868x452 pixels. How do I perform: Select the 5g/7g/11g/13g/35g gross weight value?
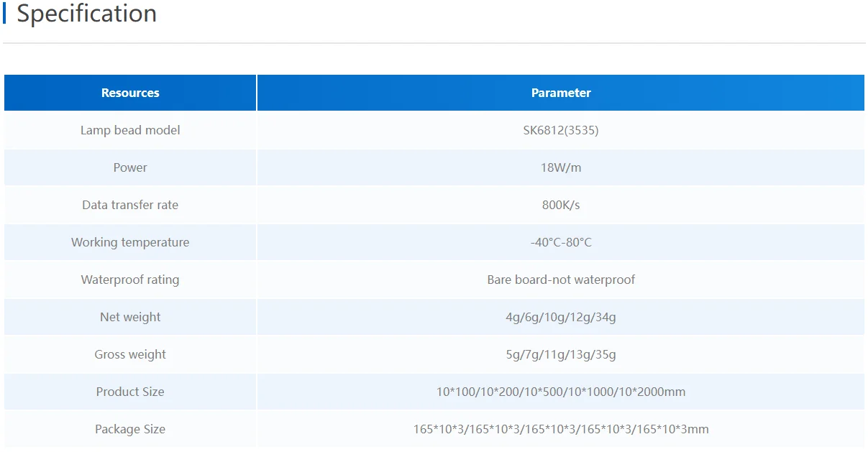click(x=560, y=354)
